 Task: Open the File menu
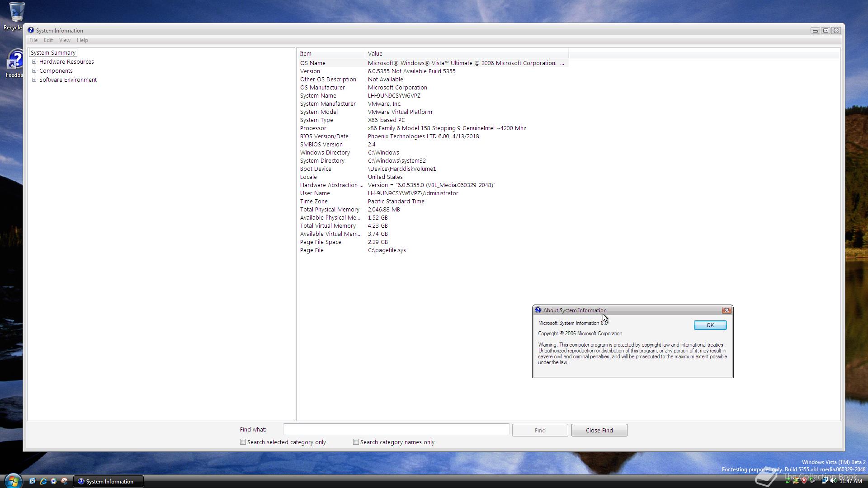33,40
